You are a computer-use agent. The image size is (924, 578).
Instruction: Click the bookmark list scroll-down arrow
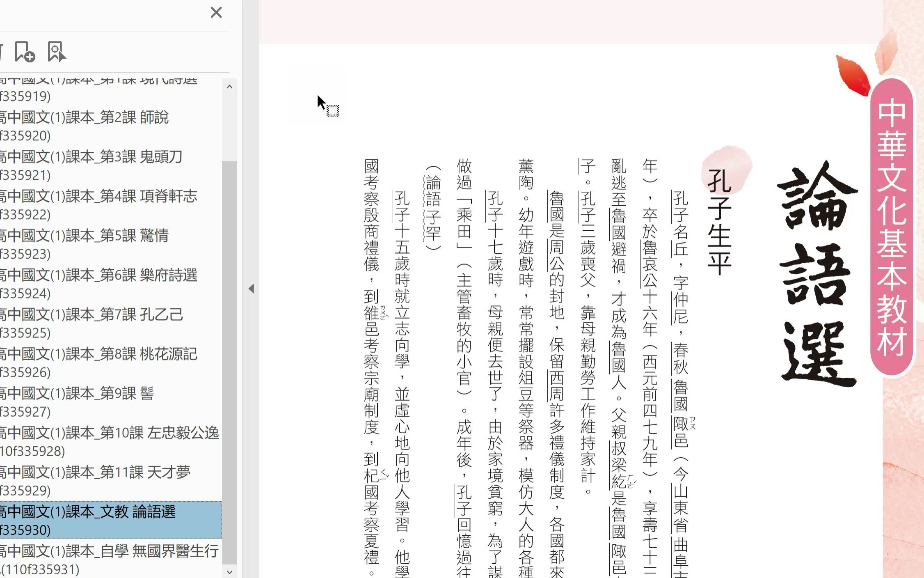tap(229, 572)
